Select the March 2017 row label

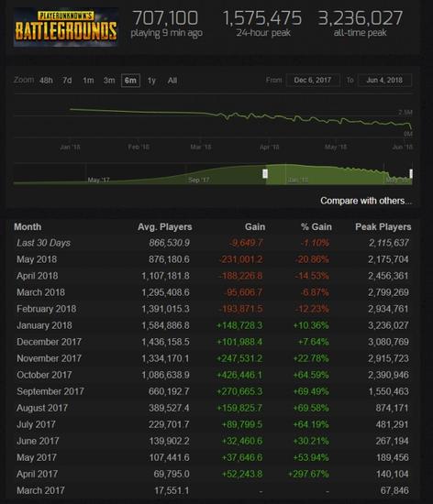click(40, 490)
